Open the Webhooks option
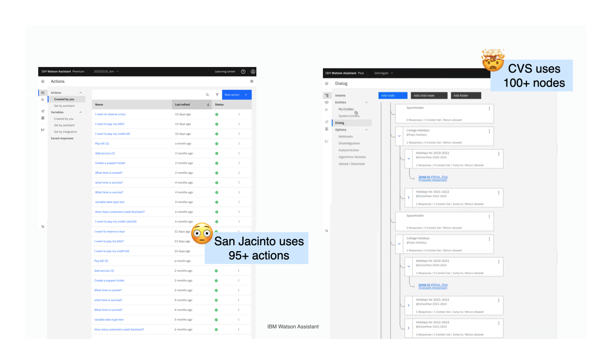Image resolution: width=611 pixels, height=364 pixels. pyautogui.click(x=346, y=137)
